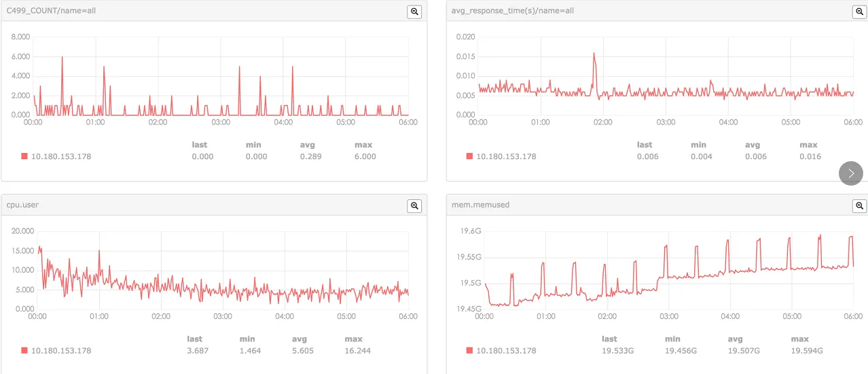Toggle 10.180.153.178 in cpu.user legend

coord(61,350)
